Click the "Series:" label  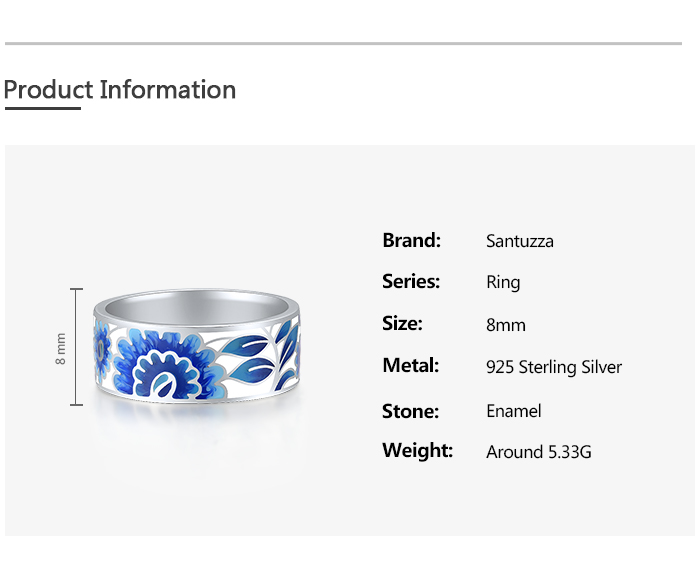[x=411, y=282]
